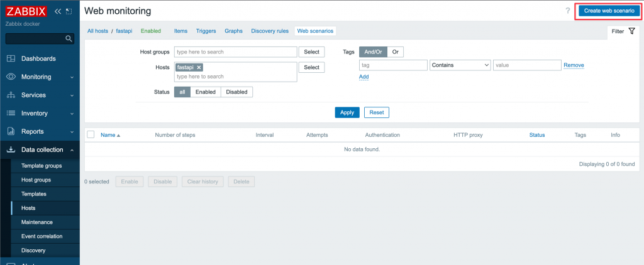This screenshot has height=265, width=644.
Task: Click the Services hierarchy icon
Action: coord(11,95)
